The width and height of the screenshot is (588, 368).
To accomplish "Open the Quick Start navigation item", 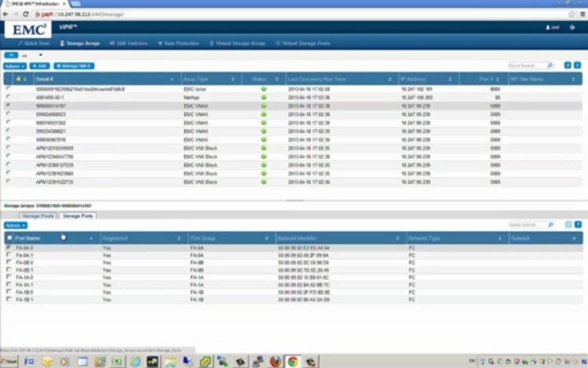I will 33,43.
